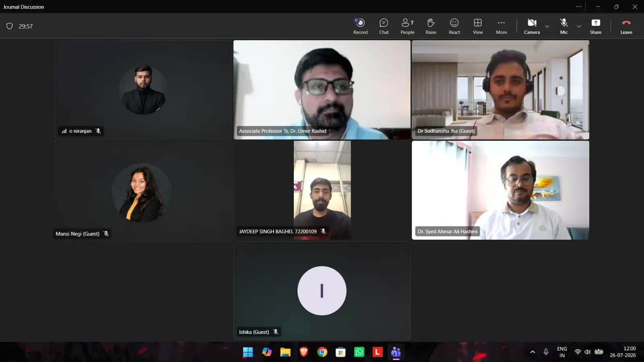Click the 29:57 meeting timer

pos(26,26)
